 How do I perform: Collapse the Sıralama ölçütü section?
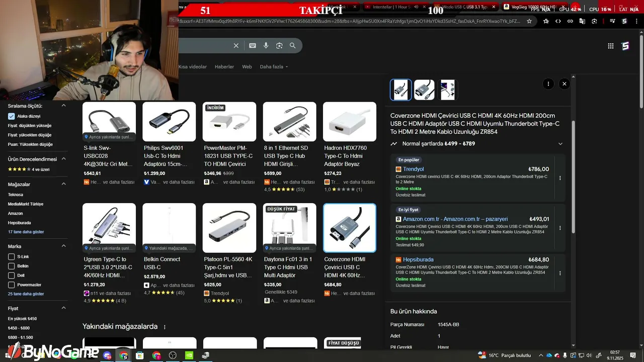(x=63, y=106)
